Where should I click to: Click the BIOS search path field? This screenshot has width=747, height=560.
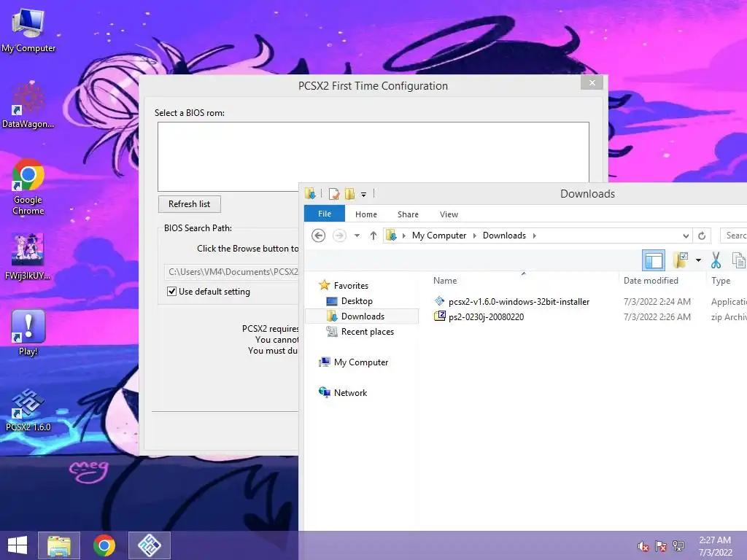pos(231,272)
